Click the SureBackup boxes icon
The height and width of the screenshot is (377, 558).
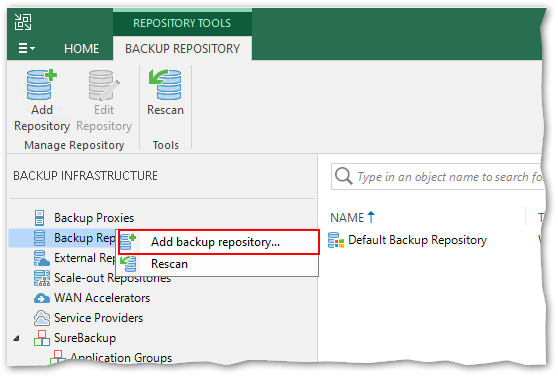[42, 338]
